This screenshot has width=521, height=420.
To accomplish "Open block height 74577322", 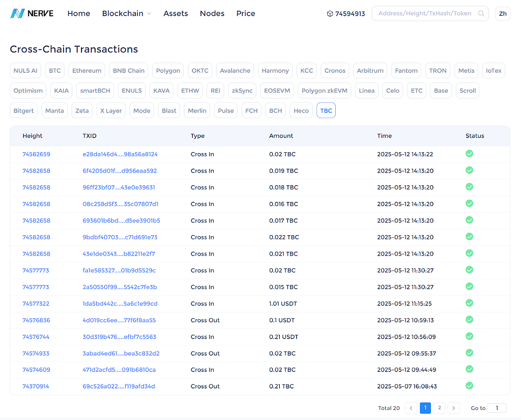I will [36, 303].
